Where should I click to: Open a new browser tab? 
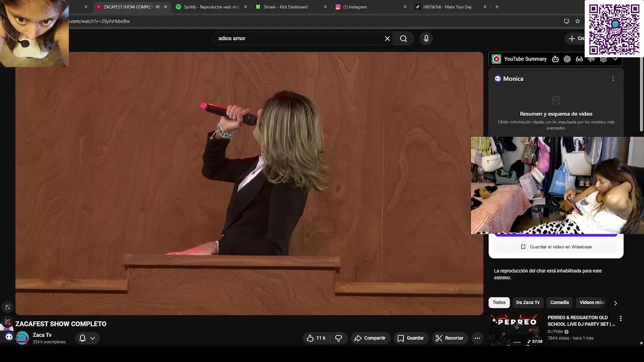point(497,7)
